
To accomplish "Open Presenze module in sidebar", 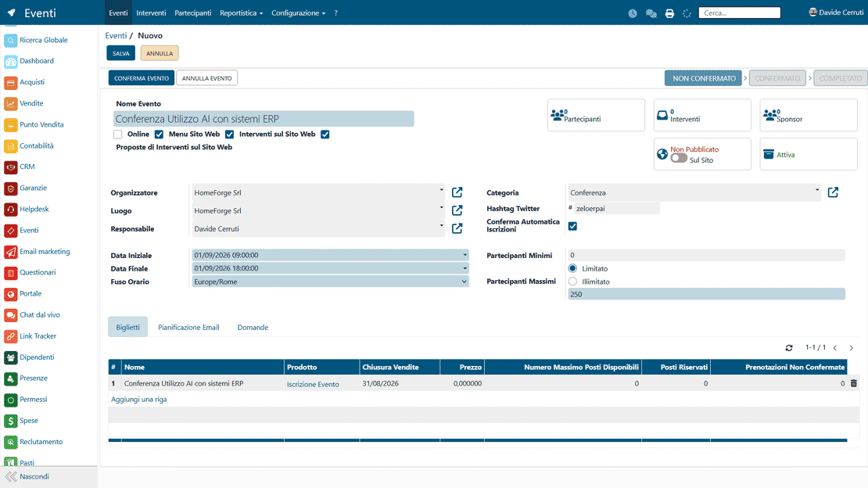I will pyautogui.click(x=26, y=379).
